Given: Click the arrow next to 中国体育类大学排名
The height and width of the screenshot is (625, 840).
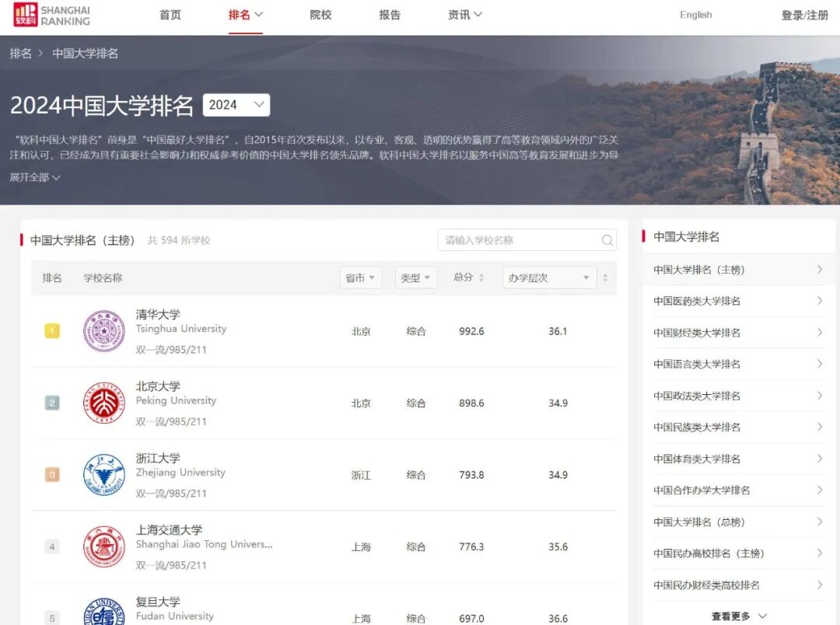Looking at the screenshot, I should tap(820, 459).
